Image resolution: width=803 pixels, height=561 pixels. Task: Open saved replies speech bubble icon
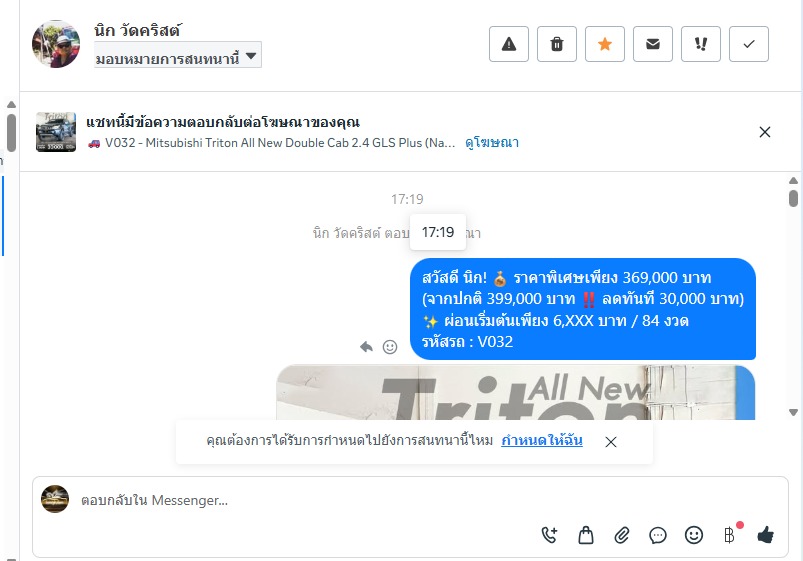(x=658, y=535)
